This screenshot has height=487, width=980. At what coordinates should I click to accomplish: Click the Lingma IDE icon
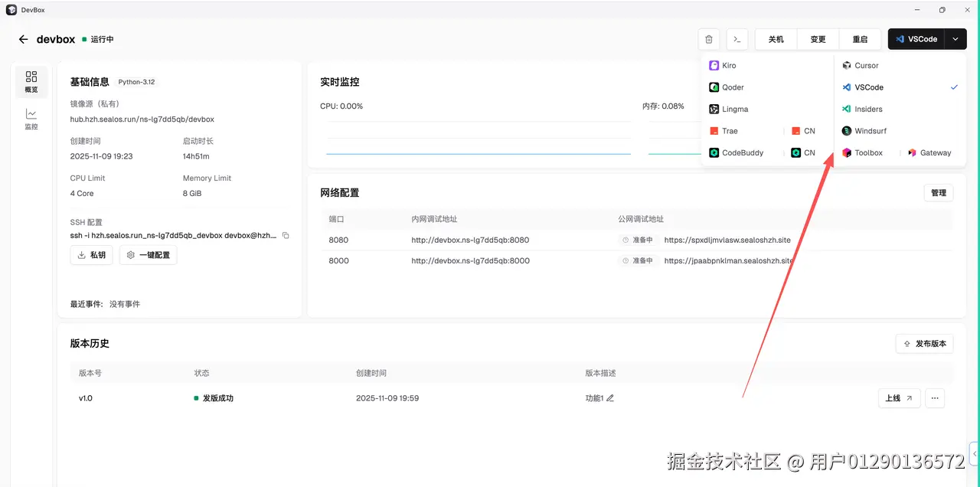click(x=714, y=109)
